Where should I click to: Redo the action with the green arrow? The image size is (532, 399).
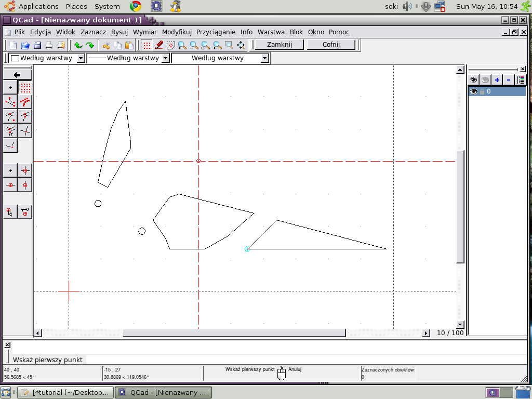pyautogui.click(x=90, y=45)
